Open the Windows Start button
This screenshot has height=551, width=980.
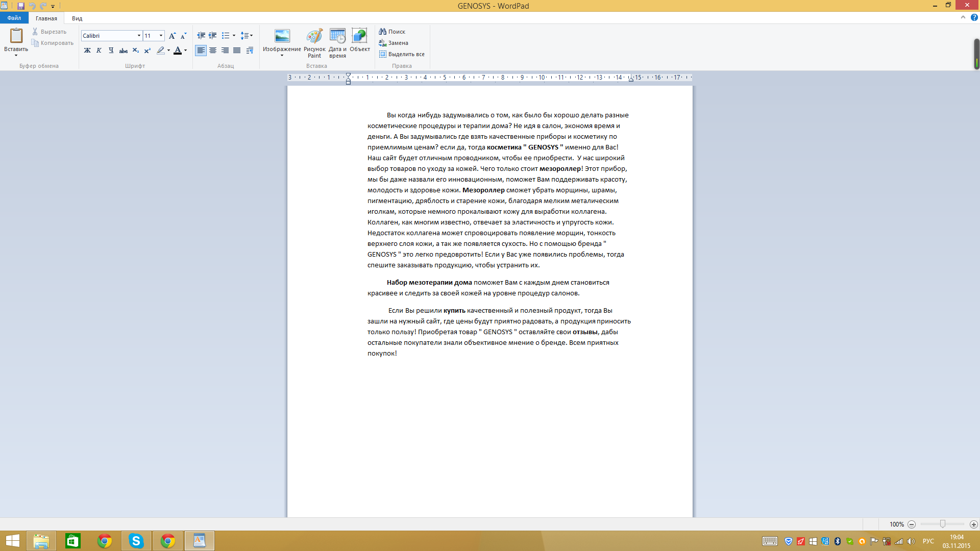click(12, 541)
